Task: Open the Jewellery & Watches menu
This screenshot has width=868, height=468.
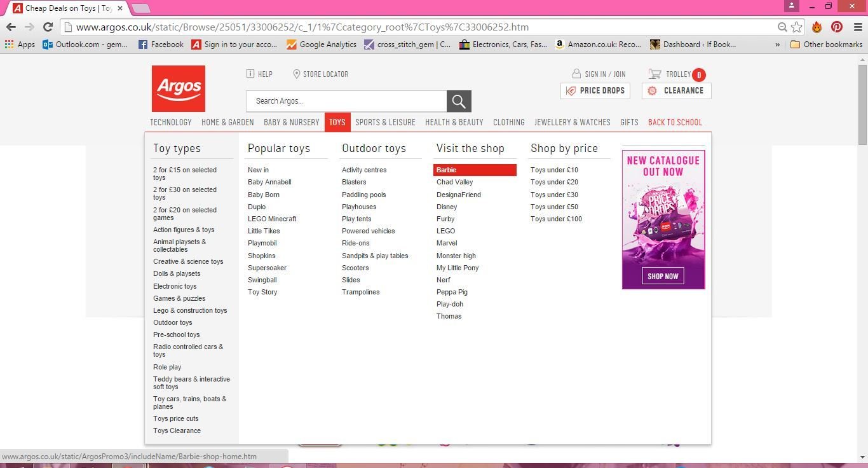Action: click(572, 122)
